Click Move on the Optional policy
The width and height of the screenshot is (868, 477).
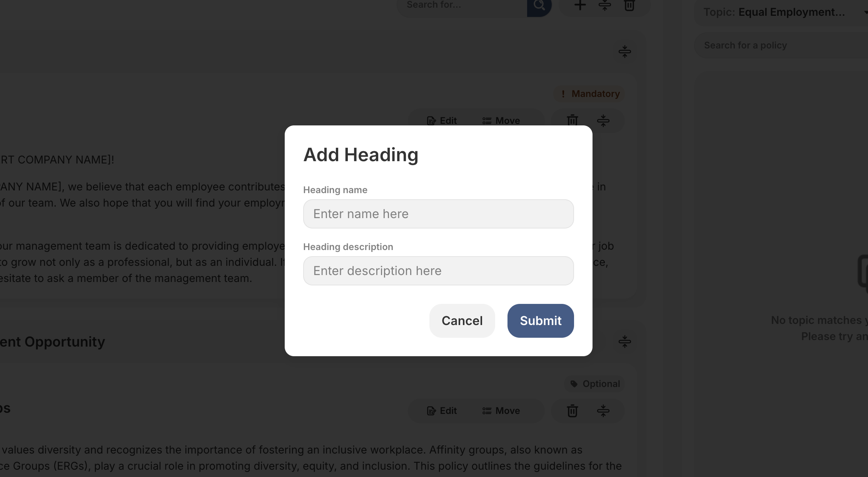501,410
